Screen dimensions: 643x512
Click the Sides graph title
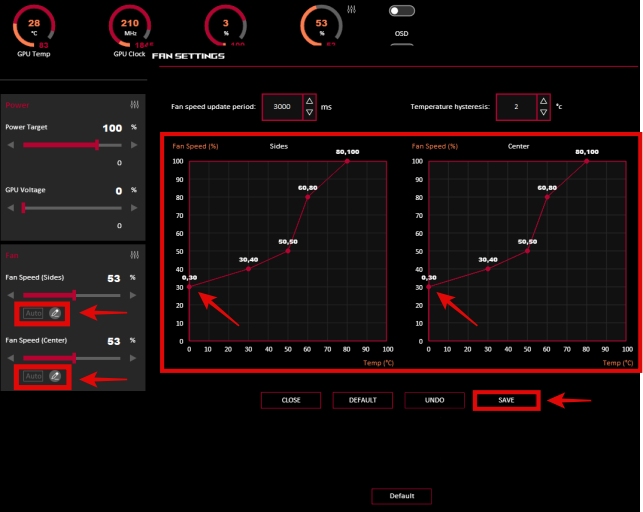coord(279,146)
